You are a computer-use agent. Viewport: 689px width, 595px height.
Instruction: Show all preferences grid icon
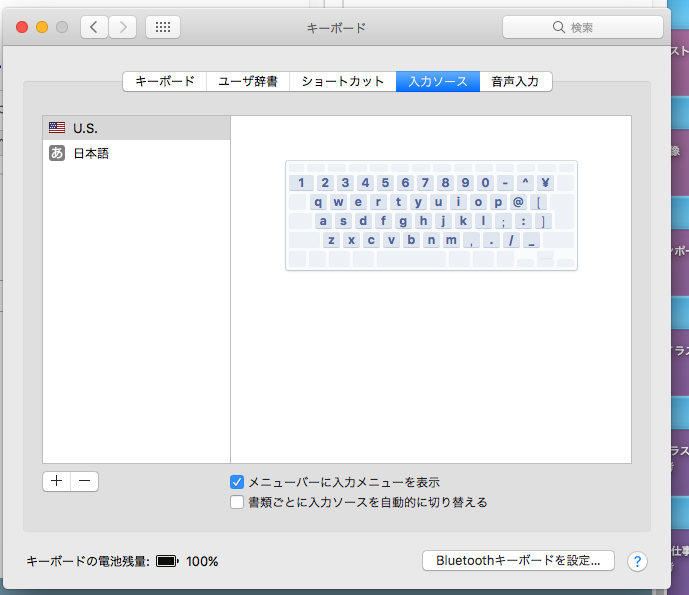pyautogui.click(x=163, y=27)
